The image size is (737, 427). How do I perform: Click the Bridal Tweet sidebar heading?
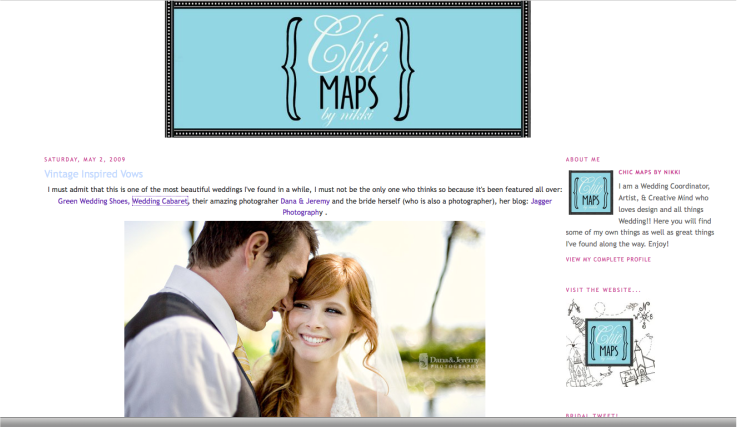pyautogui.click(x=592, y=415)
